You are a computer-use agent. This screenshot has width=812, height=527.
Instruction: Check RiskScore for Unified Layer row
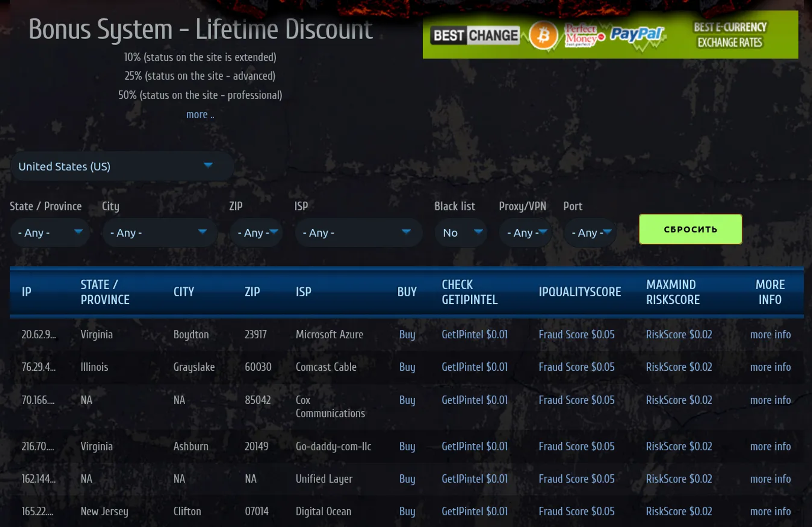click(x=679, y=479)
